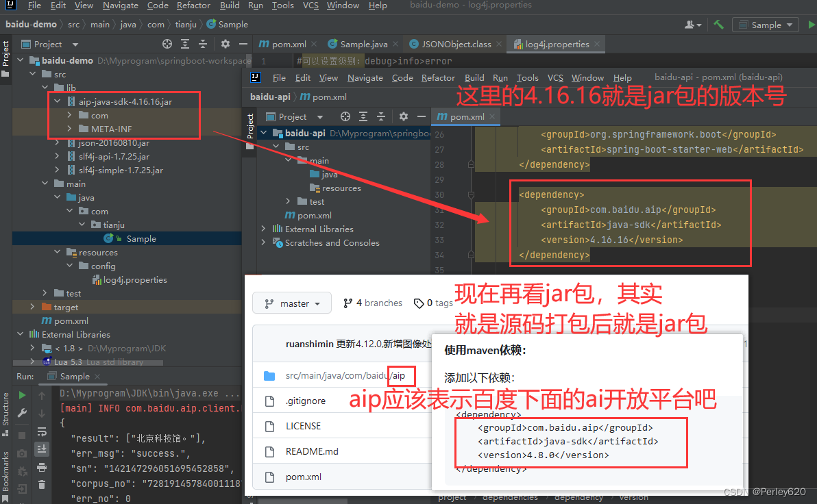
Task: Click the trash clear-all icon in Run console
Action: tap(42, 485)
